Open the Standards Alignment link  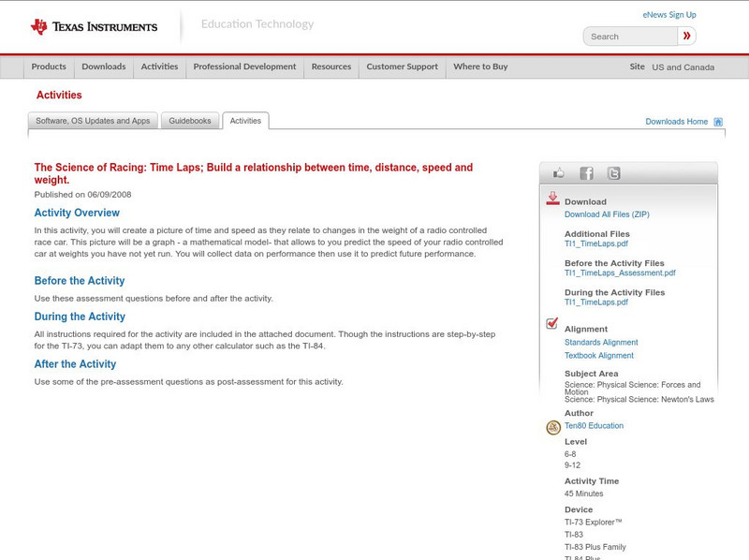[x=601, y=343]
